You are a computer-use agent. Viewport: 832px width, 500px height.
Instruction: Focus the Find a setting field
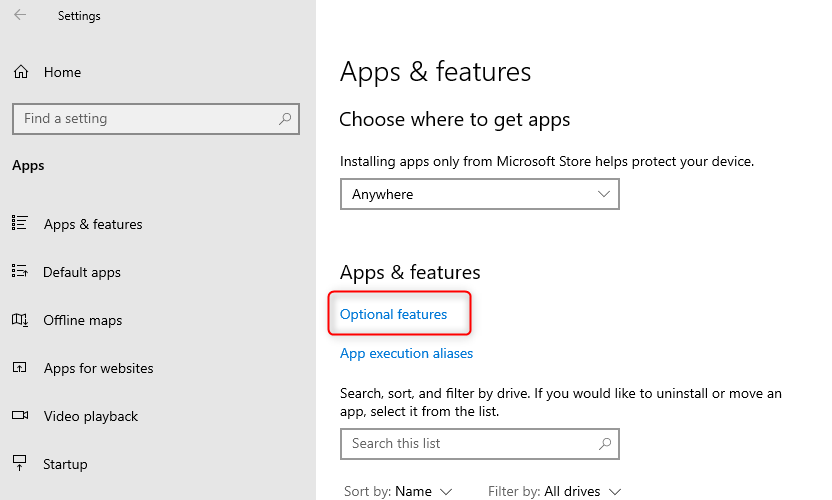pos(156,119)
